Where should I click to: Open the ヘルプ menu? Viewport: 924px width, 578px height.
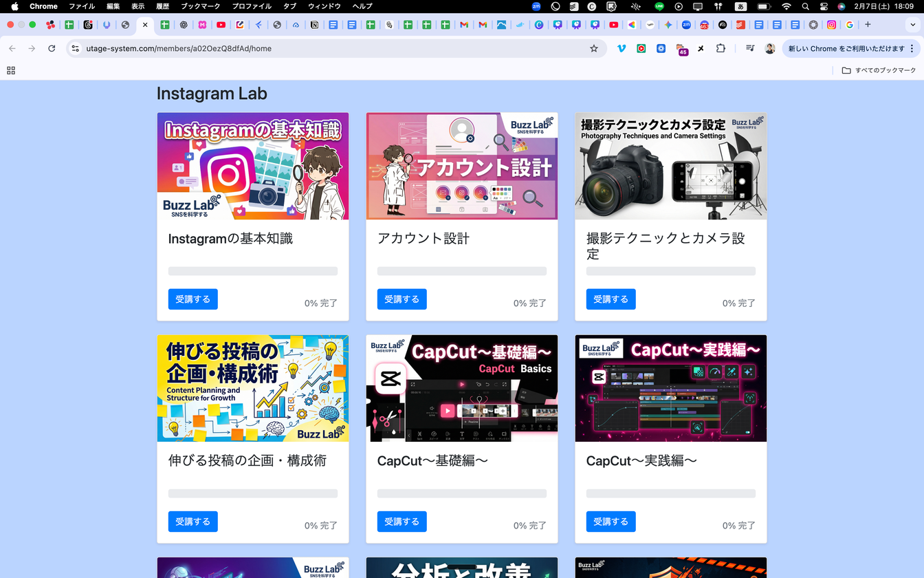click(362, 6)
